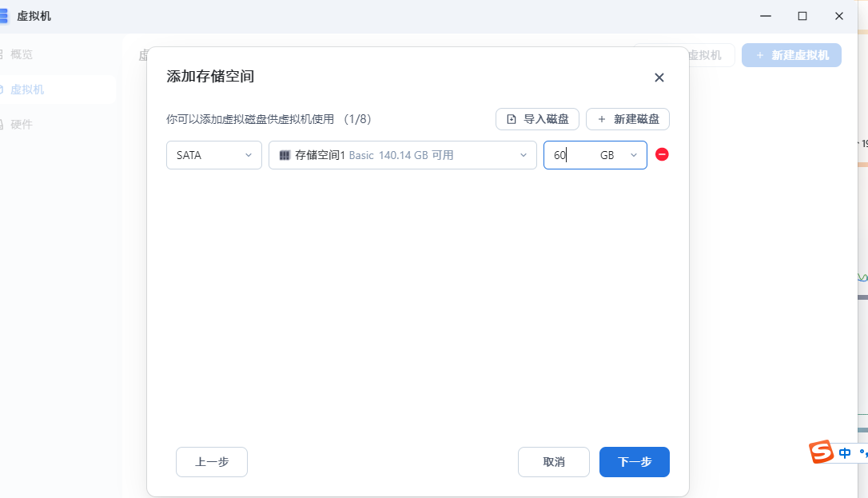Expand the 存储空间1 Basic storage dropdown
The image size is (868, 498).
click(402, 155)
